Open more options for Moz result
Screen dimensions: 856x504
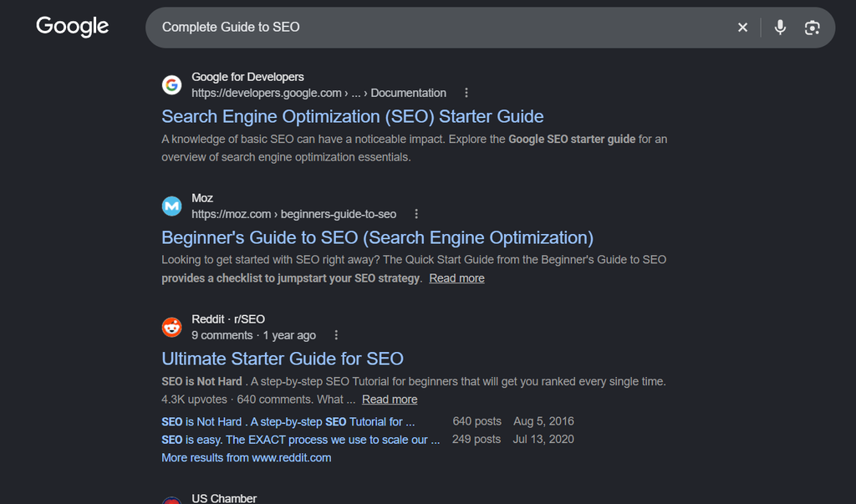coord(416,214)
